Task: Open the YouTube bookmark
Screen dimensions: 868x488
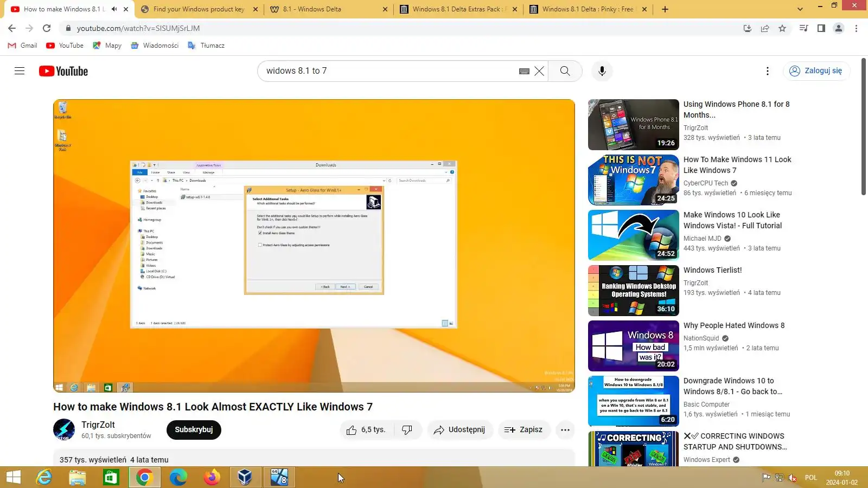Action: click(65, 46)
